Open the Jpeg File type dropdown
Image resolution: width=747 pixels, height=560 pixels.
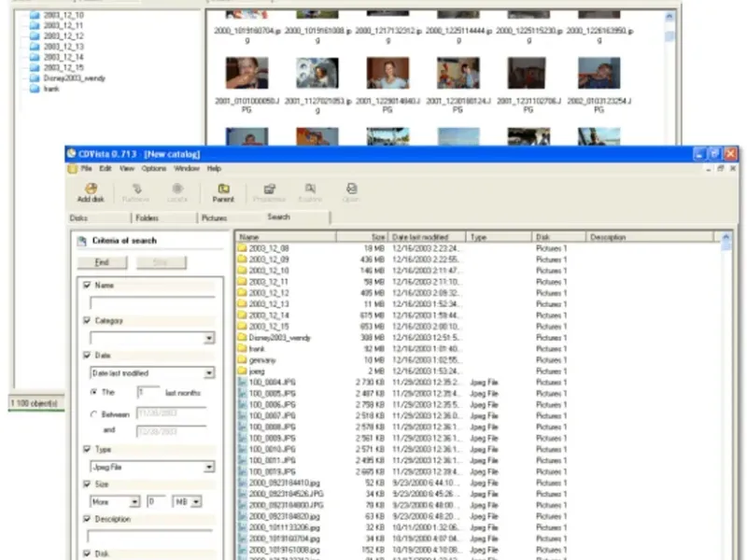click(208, 467)
